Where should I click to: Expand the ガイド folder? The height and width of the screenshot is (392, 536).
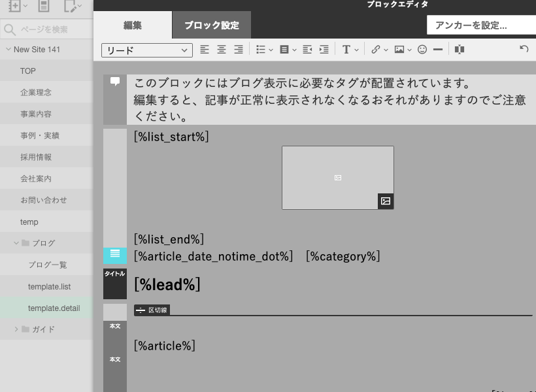16,329
